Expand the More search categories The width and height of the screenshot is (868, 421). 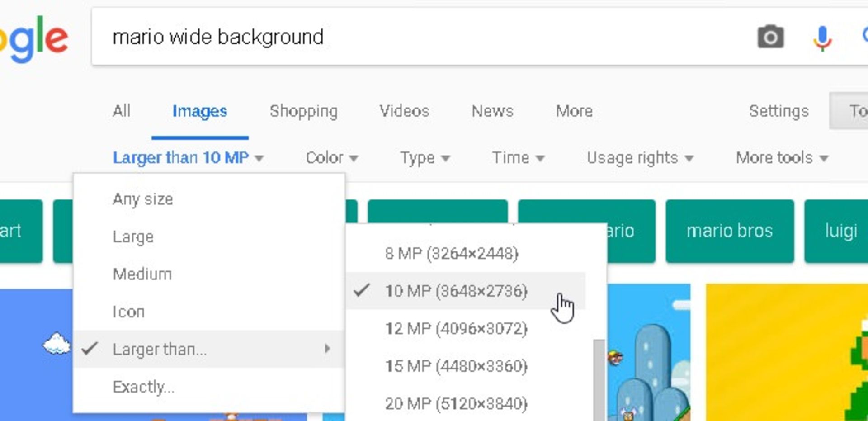click(x=574, y=111)
